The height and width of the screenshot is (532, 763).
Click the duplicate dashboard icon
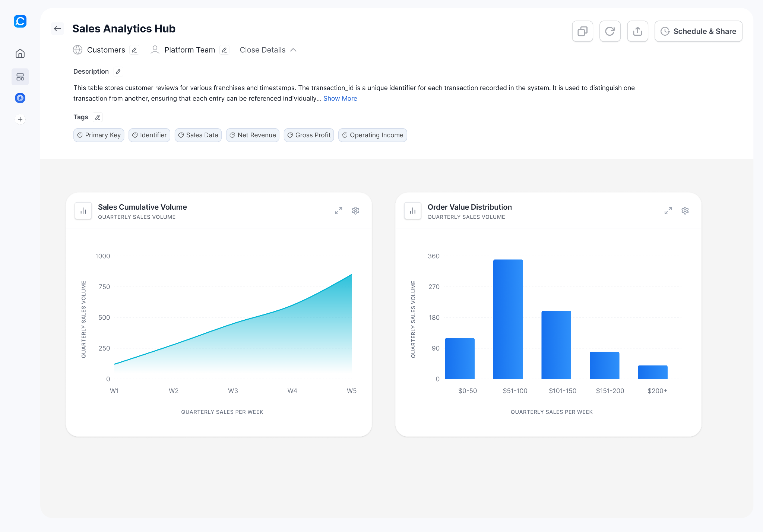582,31
